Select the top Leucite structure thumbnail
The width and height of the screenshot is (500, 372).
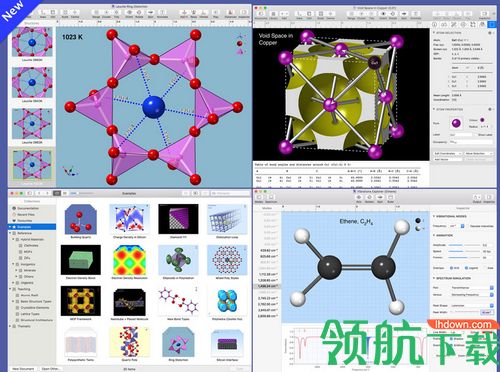pyautogui.click(x=32, y=42)
